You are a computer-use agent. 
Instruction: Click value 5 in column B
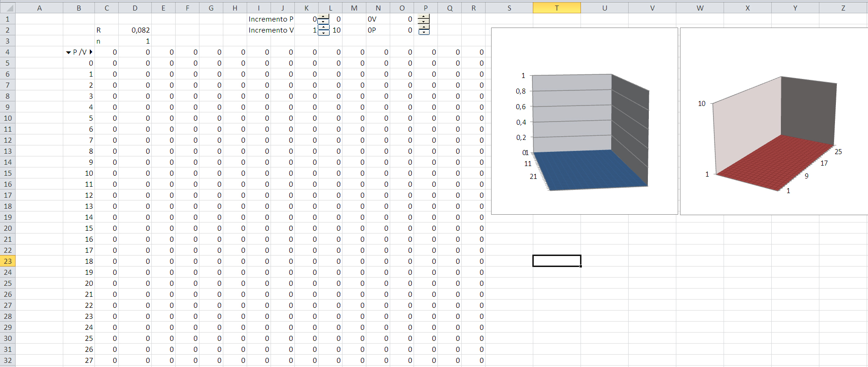click(x=79, y=118)
